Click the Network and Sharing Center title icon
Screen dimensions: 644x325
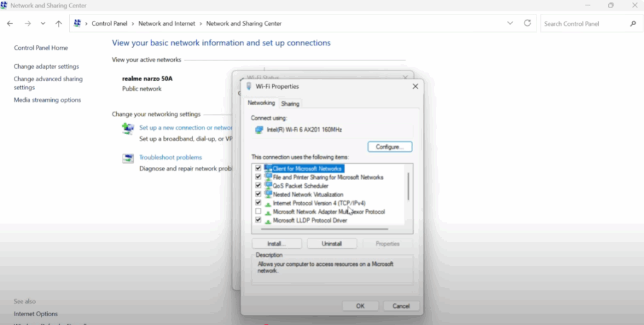pos(4,5)
